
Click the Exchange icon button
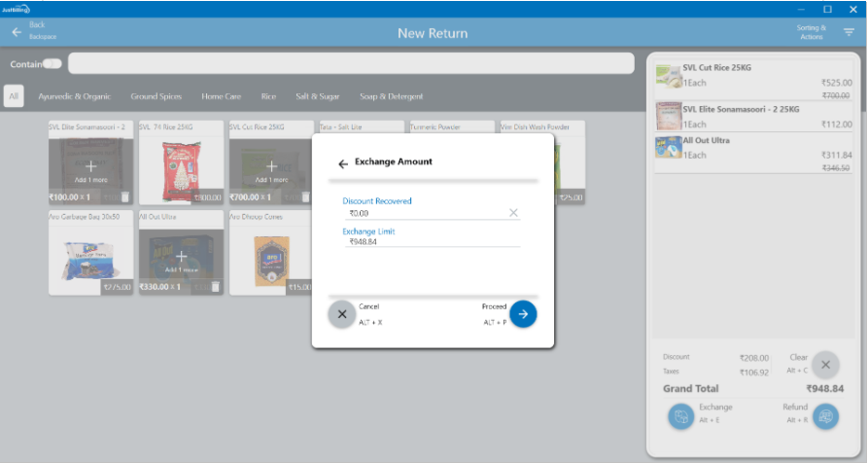pos(681,416)
